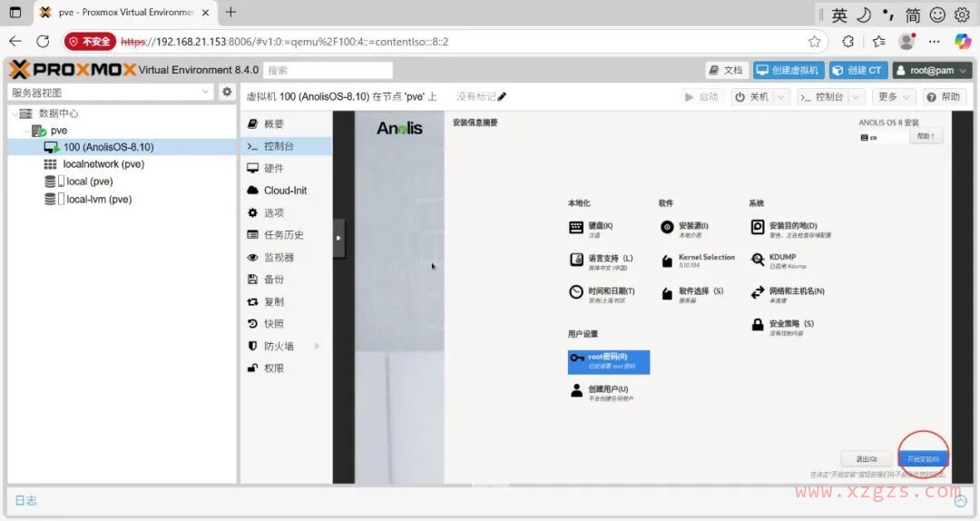Screen dimensions: 980x521
Task: Select local-lvm (pve) storage in tree
Action: 98,199
